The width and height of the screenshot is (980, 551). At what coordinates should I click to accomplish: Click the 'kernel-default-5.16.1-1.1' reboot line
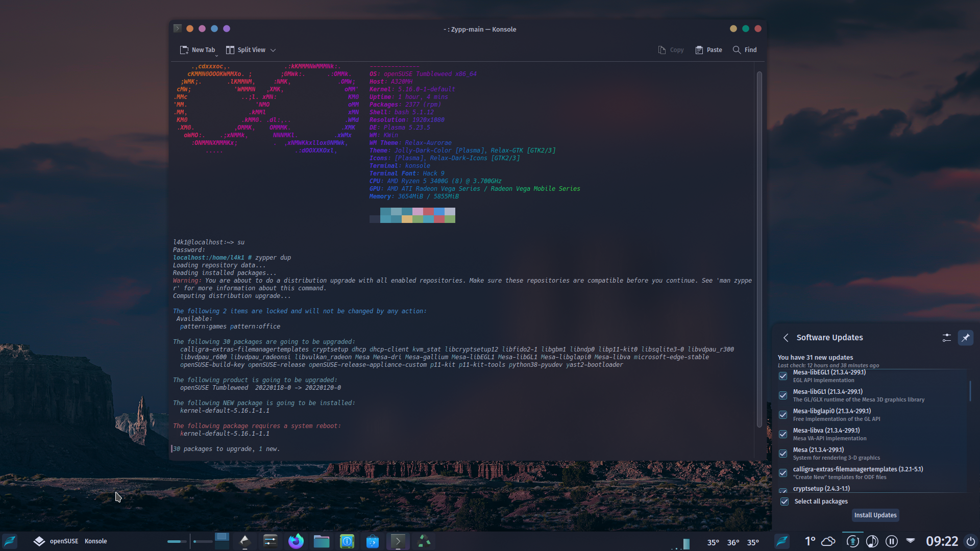pos(225,434)
